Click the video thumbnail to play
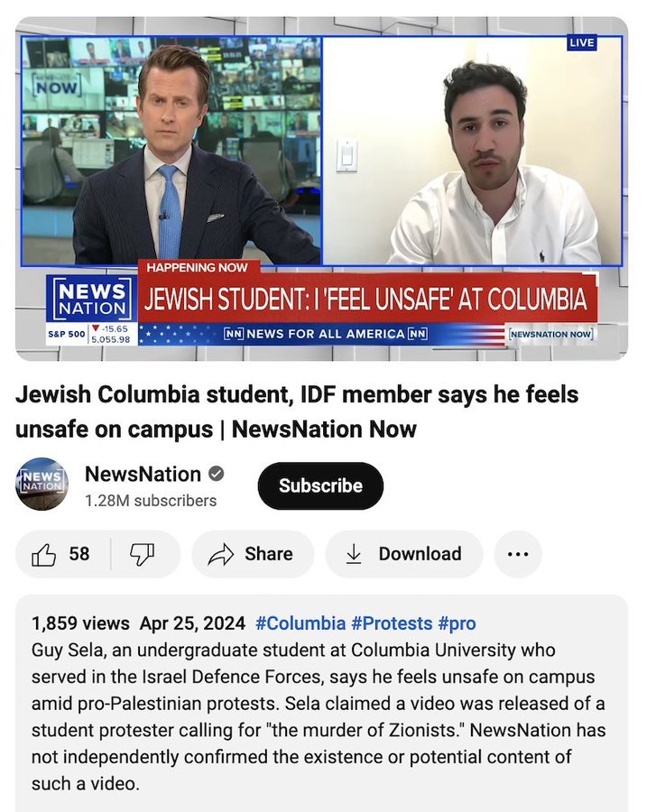 pos(321,189)
